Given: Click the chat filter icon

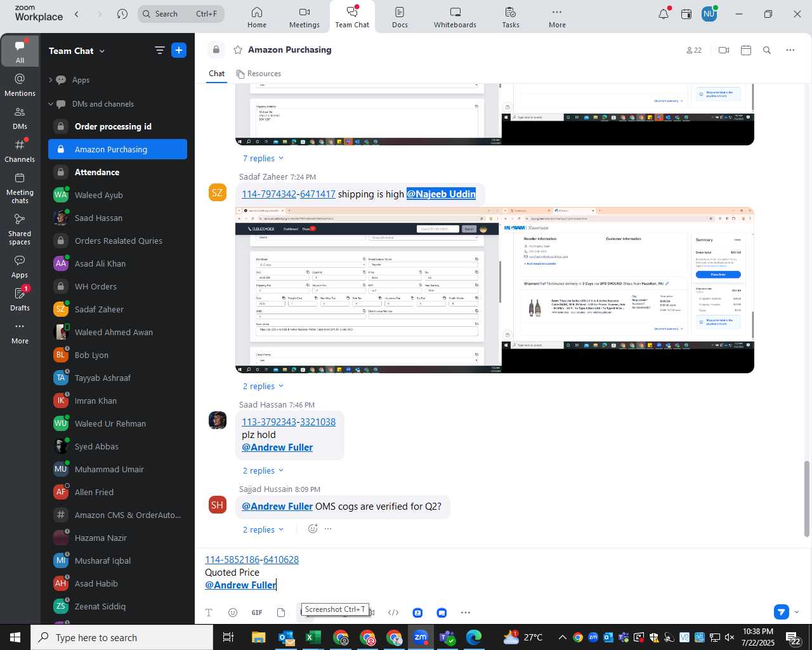Looking at the screenshot, I should [x=160, y=51].
